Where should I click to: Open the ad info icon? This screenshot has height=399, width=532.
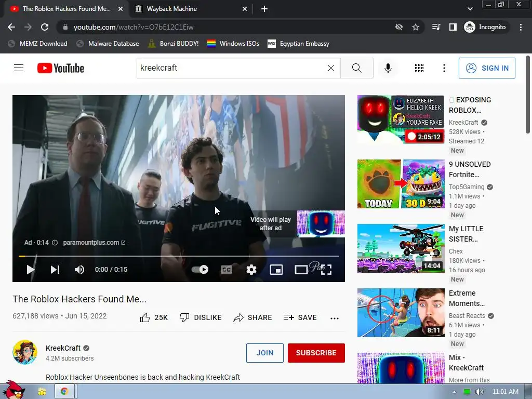pos(55,243)
